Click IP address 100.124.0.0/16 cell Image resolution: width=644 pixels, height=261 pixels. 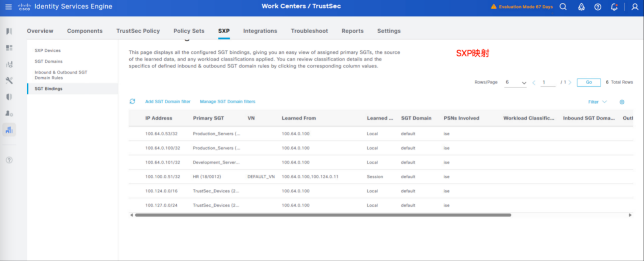(161, 191)
